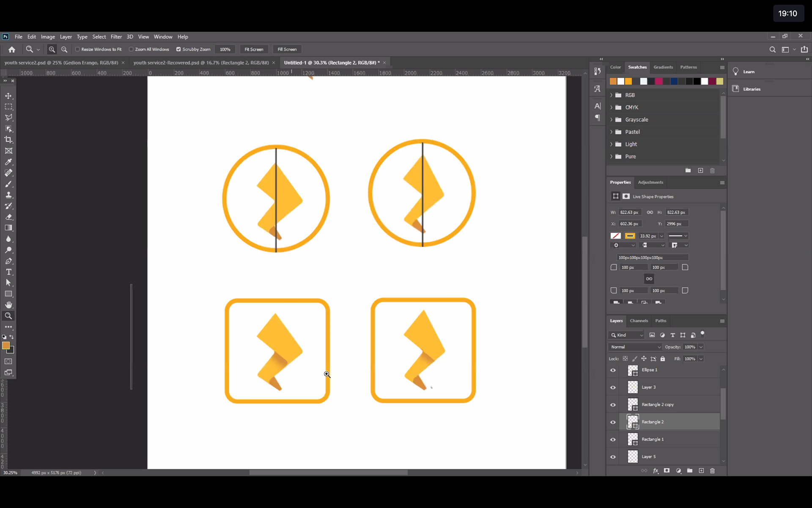Open the layer blend mode Normal dropdown
This screenshot has height=508, width=812.
(635, 347)
